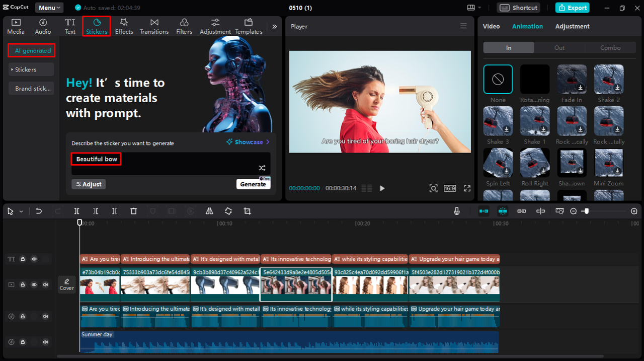Image resolution: width=644 pixels, height=361 pixels.
Task: Click the Export button
Action: (572, 8)
